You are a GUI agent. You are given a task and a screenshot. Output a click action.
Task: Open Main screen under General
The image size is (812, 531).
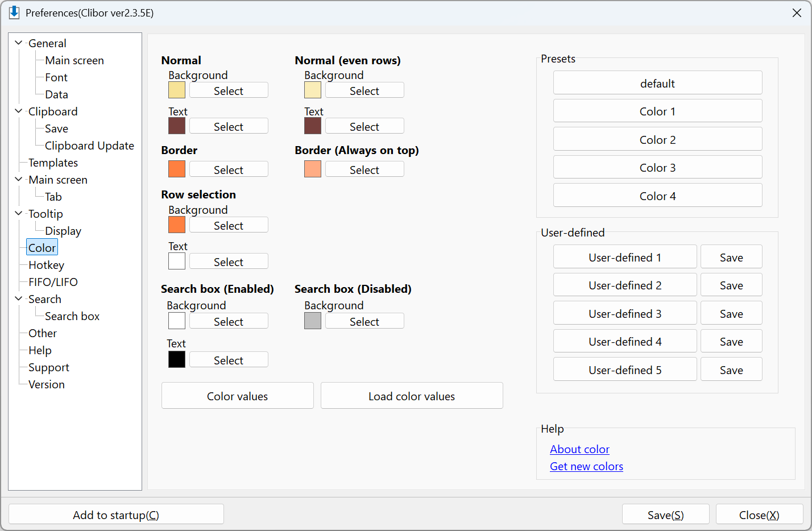point(74,60)
